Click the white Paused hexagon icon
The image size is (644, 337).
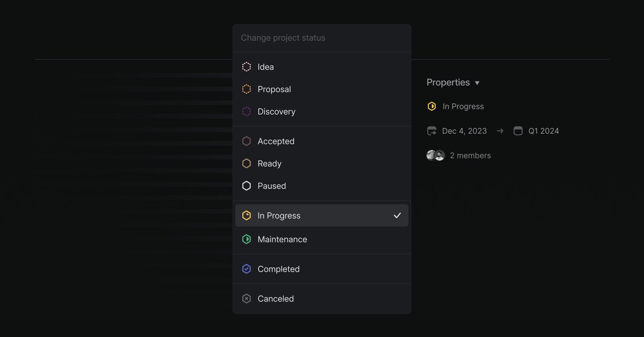tap(246, 186)
